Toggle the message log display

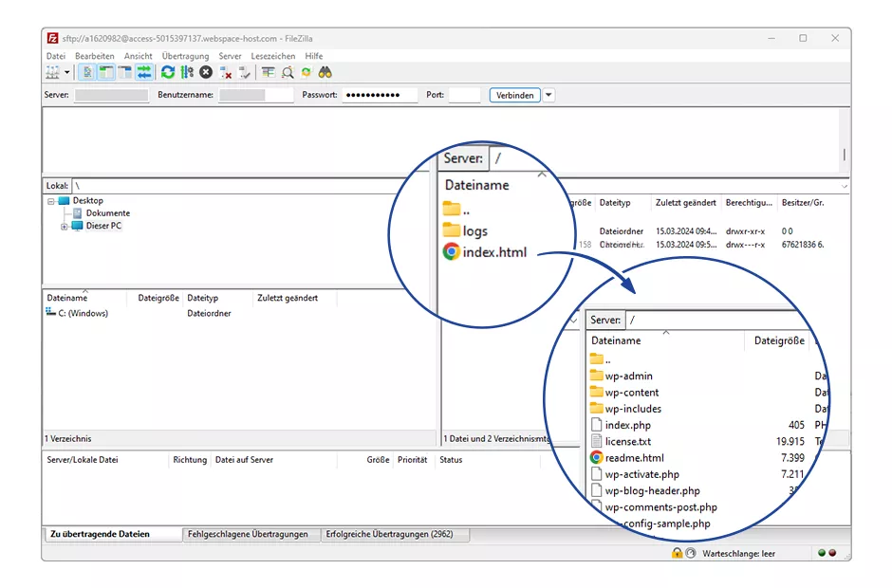pos(87,72)
